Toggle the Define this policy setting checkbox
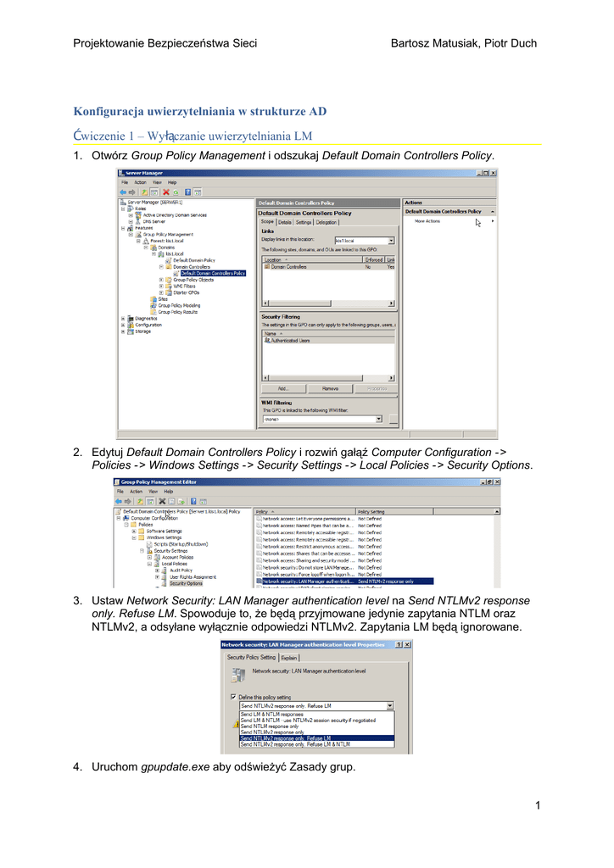This screenshot has width=614, height=868. pos(234,697)
